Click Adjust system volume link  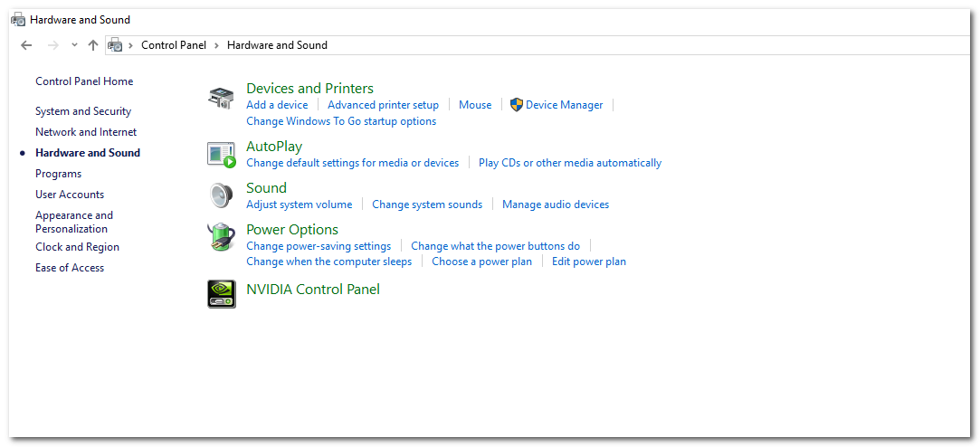click(x=299, y=204)
